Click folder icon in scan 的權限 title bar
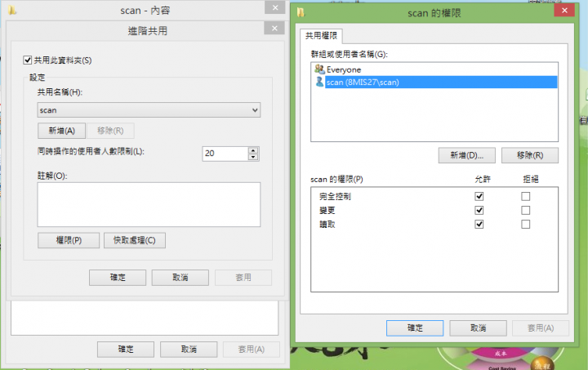 tap(301, 12)
